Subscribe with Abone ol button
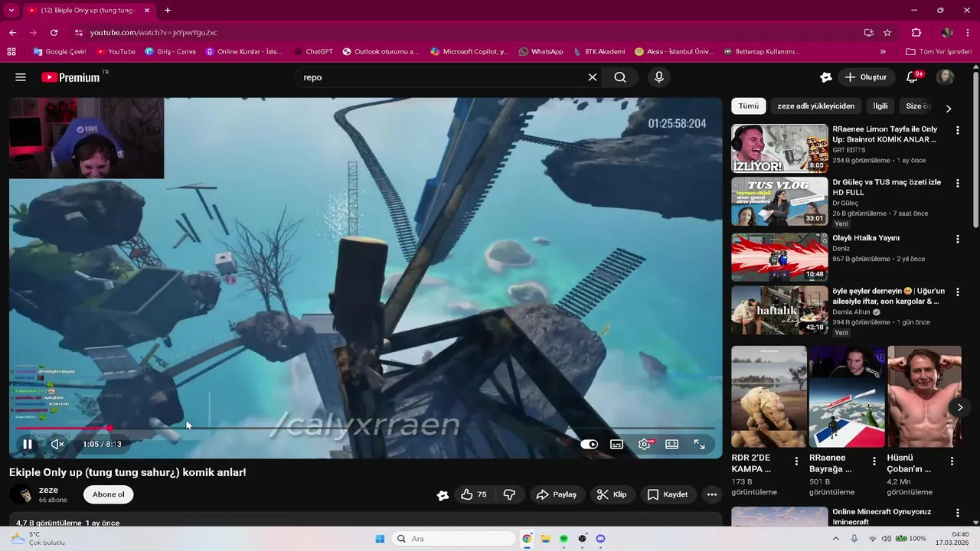The image size is (980, 551). click(x=109, y=494)
